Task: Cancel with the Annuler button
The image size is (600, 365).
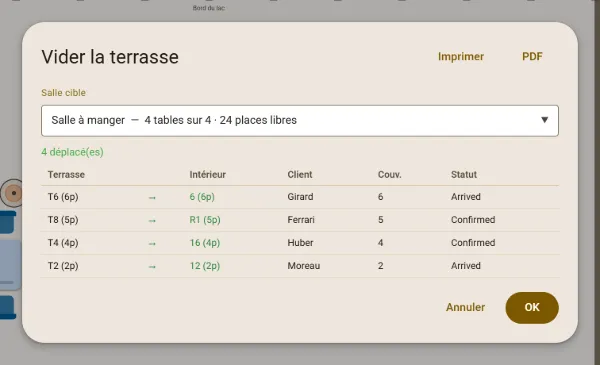Action: click(x=465, y=307)
